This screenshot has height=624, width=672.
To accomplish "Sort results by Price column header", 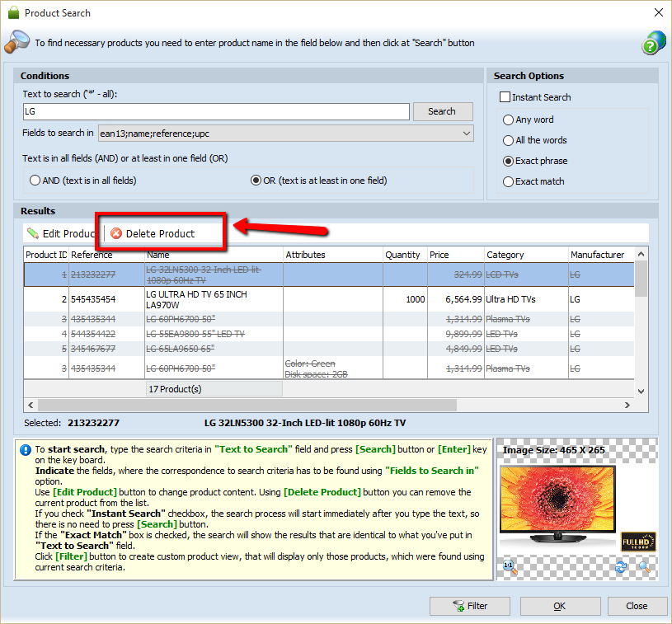I will [439, 255].
